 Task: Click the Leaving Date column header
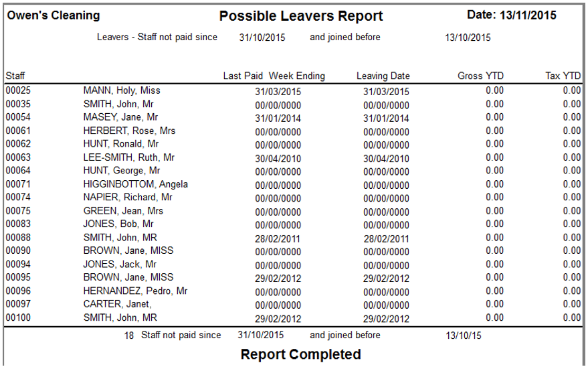tap(383, 76)
